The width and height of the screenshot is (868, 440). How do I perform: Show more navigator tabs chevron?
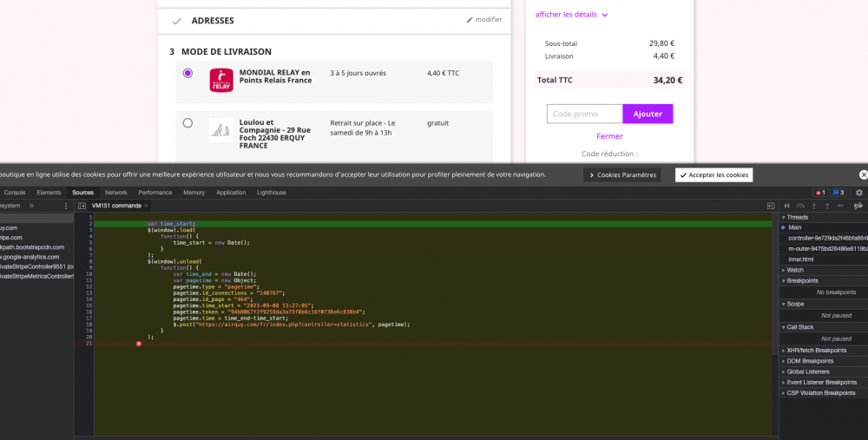[31, 206]
